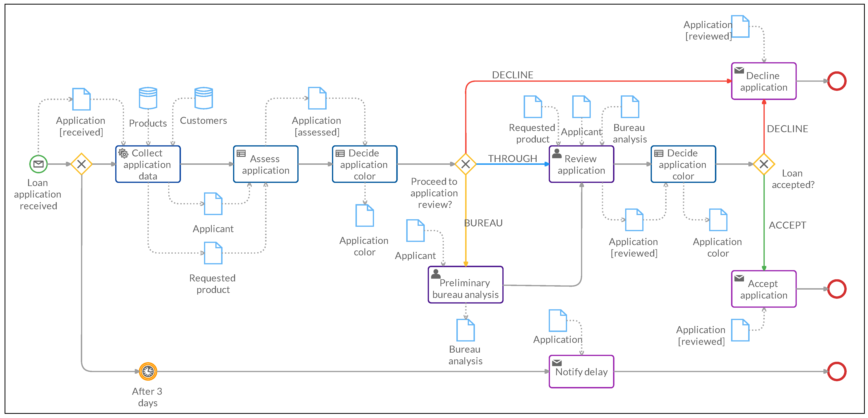Click the THROUGH sequence flow label
This screenshot has height=418, width=868.
pos(512,158)
